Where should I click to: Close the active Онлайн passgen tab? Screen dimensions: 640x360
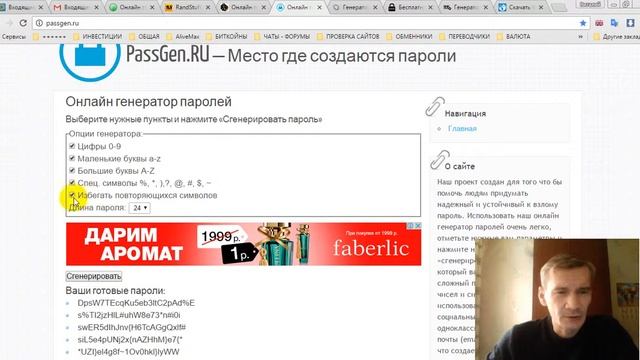click(319, 7)
